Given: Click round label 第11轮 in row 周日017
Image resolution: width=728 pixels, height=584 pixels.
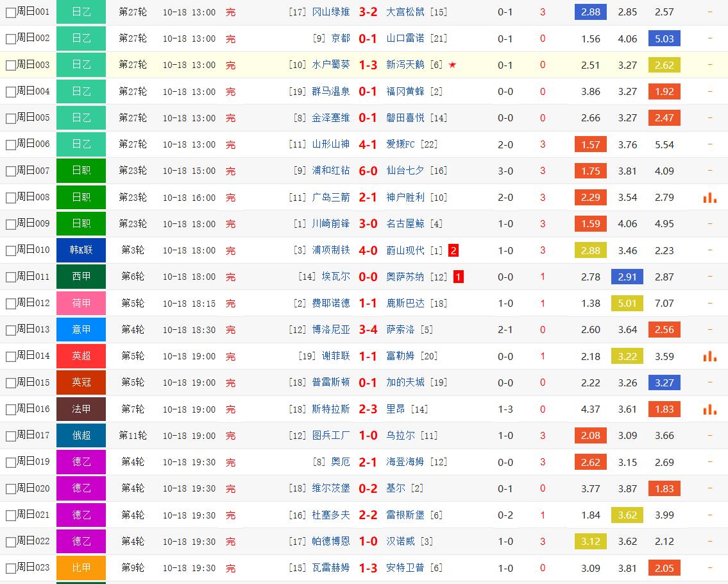Looking at the screenshot, I should point(133,435).
